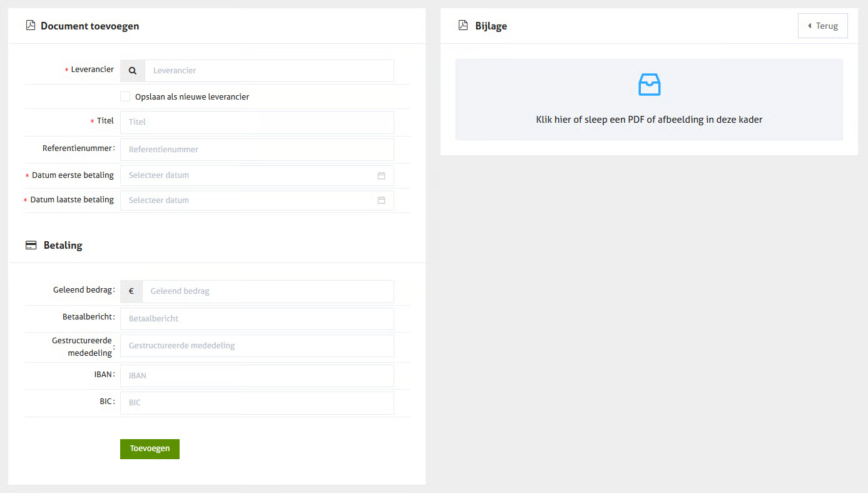Open the Datum eerste betaling date picker
The image size is (868, 493).
[x=250, y=175]
